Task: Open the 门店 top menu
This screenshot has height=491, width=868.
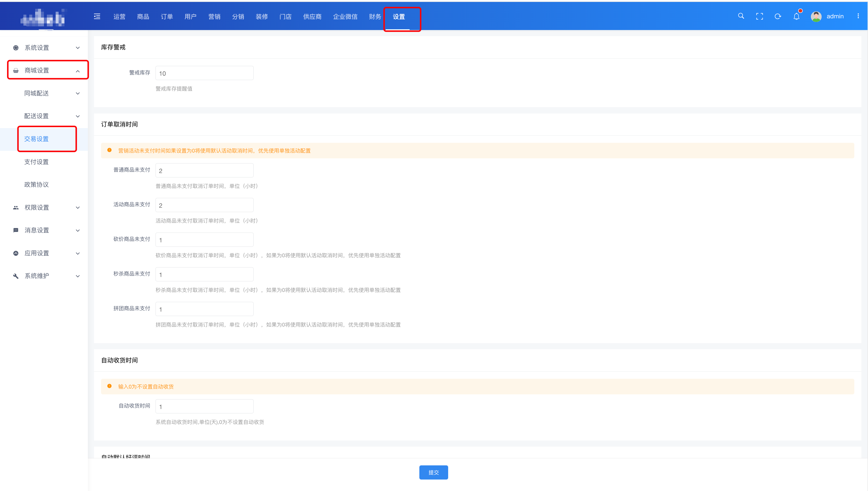Action: pyautogui.click(x=285, y=17)
